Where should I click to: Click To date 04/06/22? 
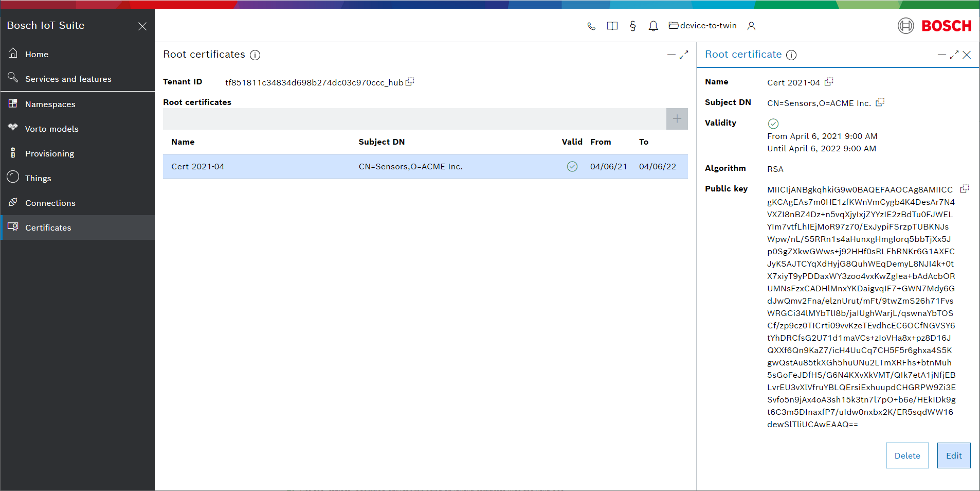tap(658, 167)
